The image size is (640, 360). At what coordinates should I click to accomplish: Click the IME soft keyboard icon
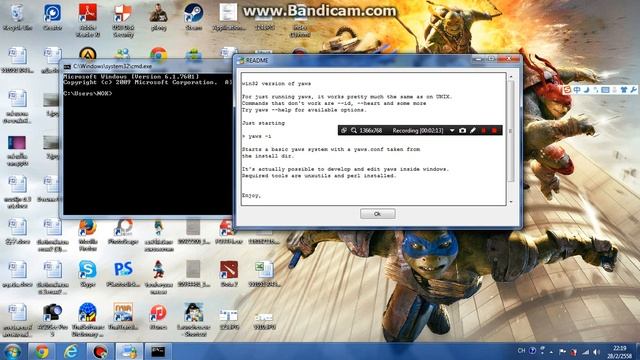605,89
